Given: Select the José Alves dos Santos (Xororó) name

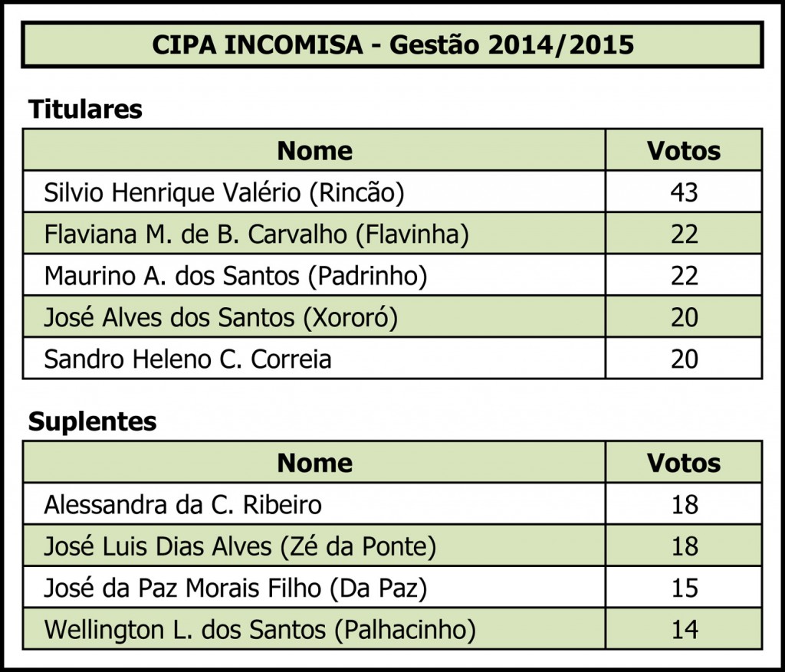Looking at the screenshot, I should click(x=221, y=316).
